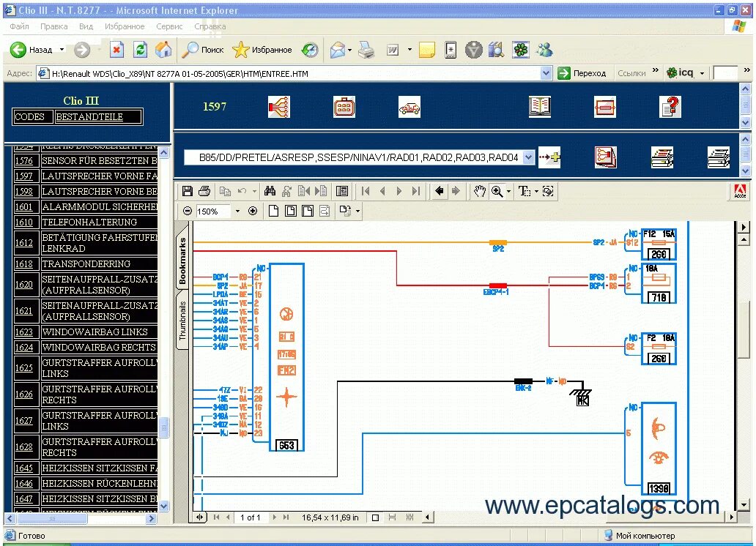Click the component list vertical scrollbar thumb

pos(164,427)
